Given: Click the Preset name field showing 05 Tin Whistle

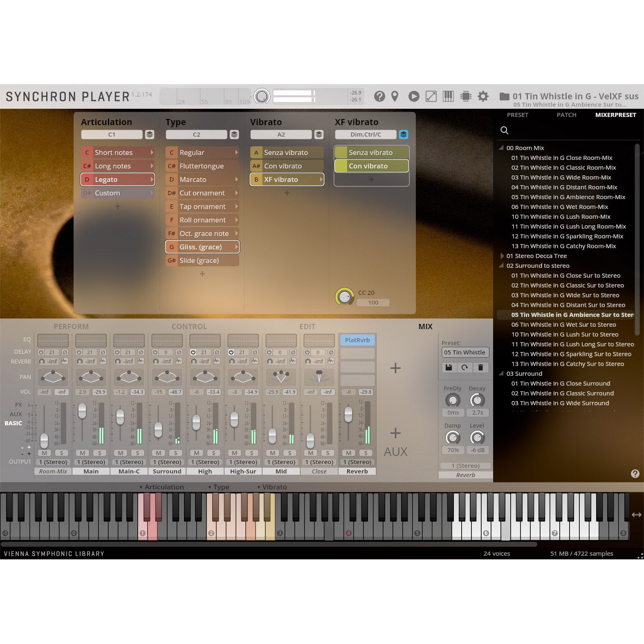Looking at the screenshot, I should click(x=465, y=352).
